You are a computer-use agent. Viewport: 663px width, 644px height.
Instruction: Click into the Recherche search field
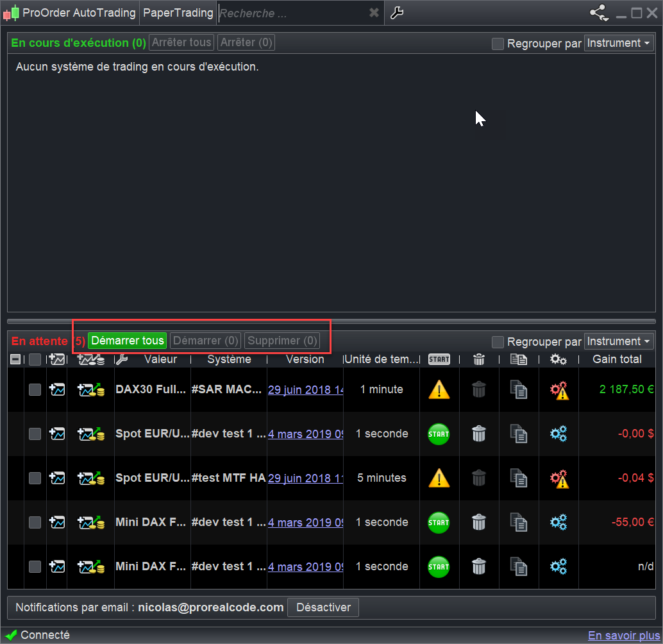(x=292, y=13)
